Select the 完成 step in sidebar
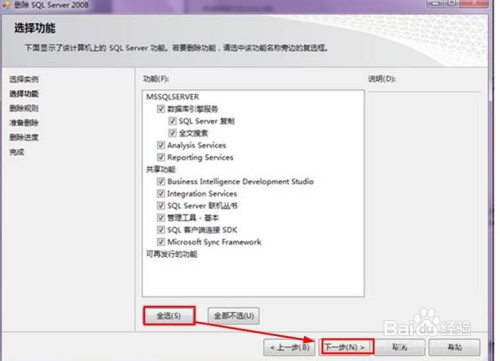500x361 pixels. click(17, 152)
